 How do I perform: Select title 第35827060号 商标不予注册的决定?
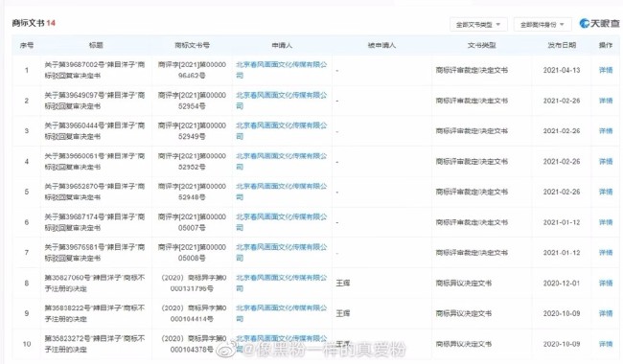[x=95, y=283]
